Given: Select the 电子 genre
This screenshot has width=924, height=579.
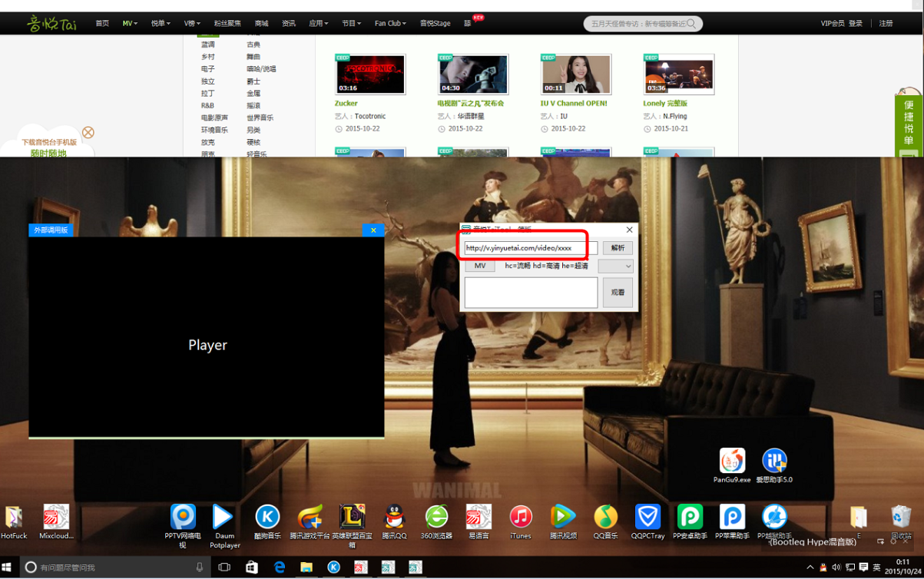Looking at the screenshot, I should pyautogui.click(x=208, y=69).
